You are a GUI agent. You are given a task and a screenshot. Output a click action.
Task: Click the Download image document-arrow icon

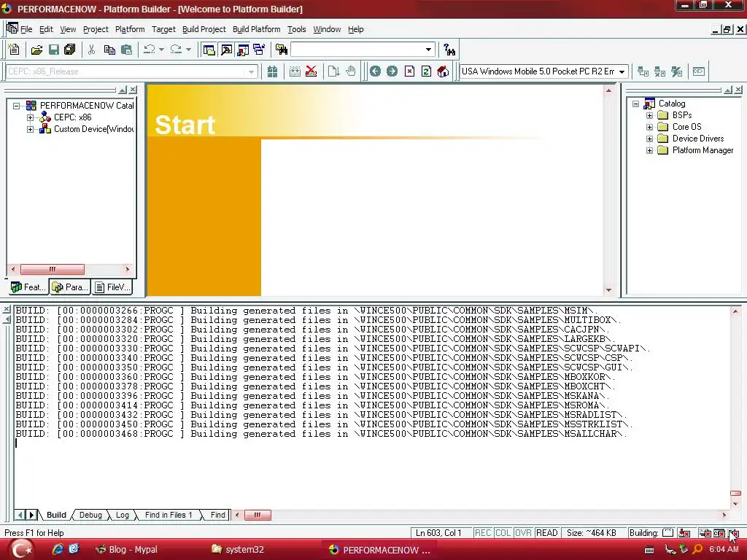coord(333,71)
